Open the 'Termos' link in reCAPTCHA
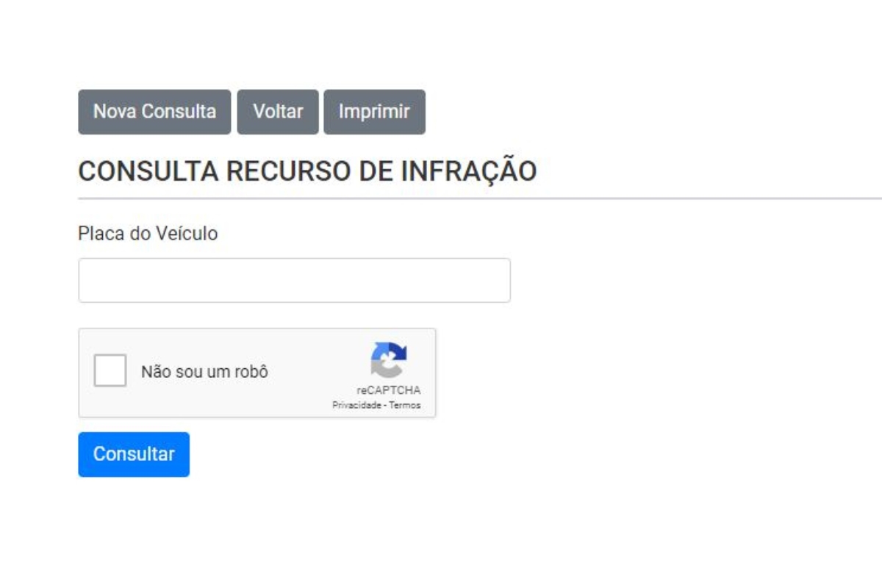This screenshot has height=588, width=882. point(405,406)
